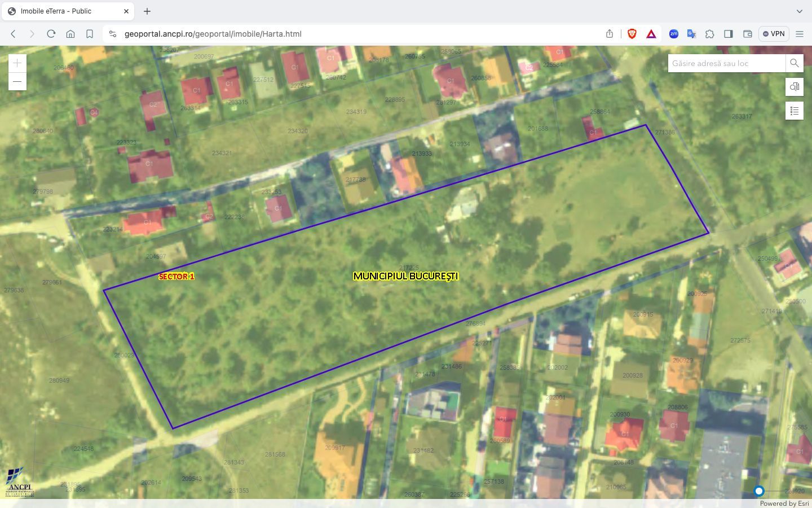
Task: Toggle the Brave Wallet panel
Action: click(747, 34)
